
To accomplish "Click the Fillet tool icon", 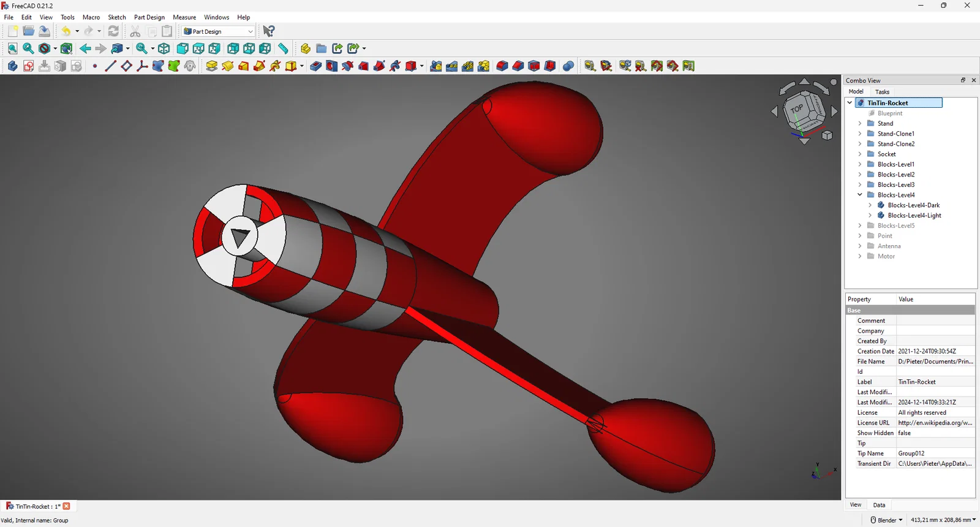I will (502, 66).
